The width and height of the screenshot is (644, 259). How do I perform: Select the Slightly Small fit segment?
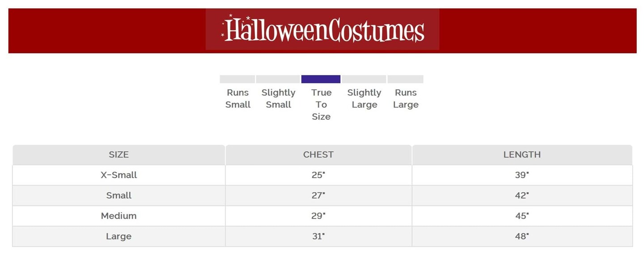pos(278,79)
